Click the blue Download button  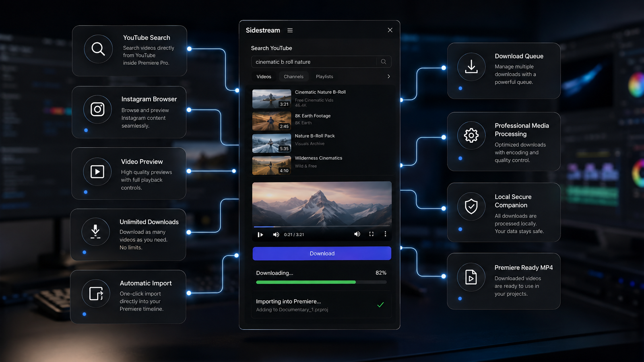(x=322, y=253)
